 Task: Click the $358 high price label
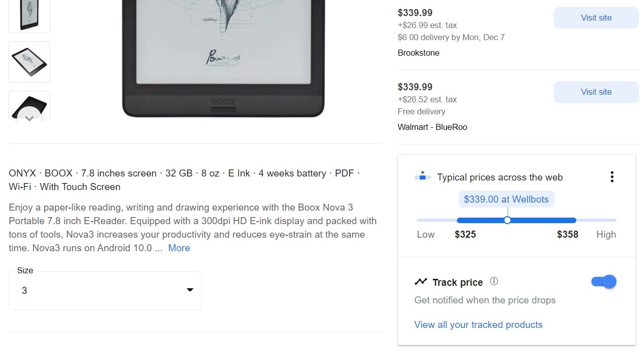(567, 235)
